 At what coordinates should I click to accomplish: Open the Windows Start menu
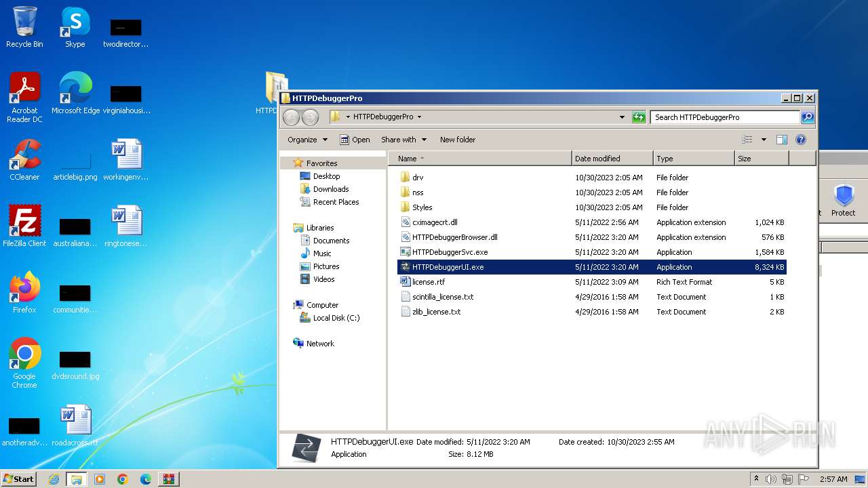(18, 479)
